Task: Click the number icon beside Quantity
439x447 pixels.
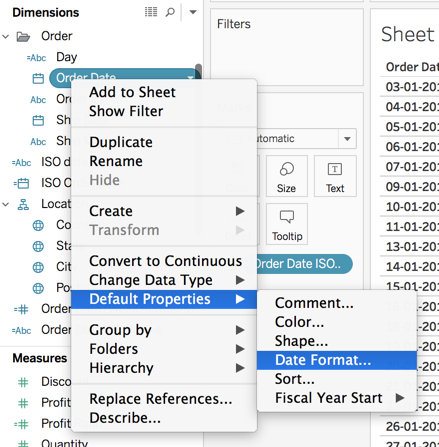Action: pyautogui.click(x=23, y=443)
